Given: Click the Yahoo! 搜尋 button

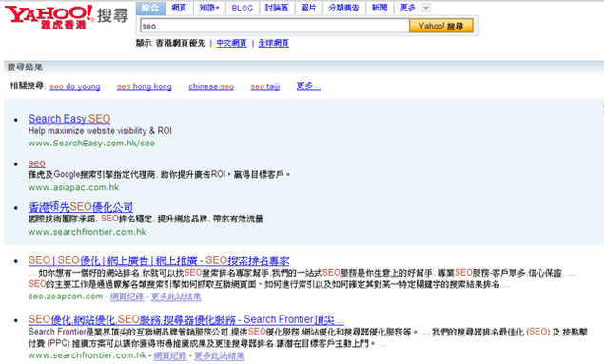Looking at the screenshot, I should [x=441, y=27].
